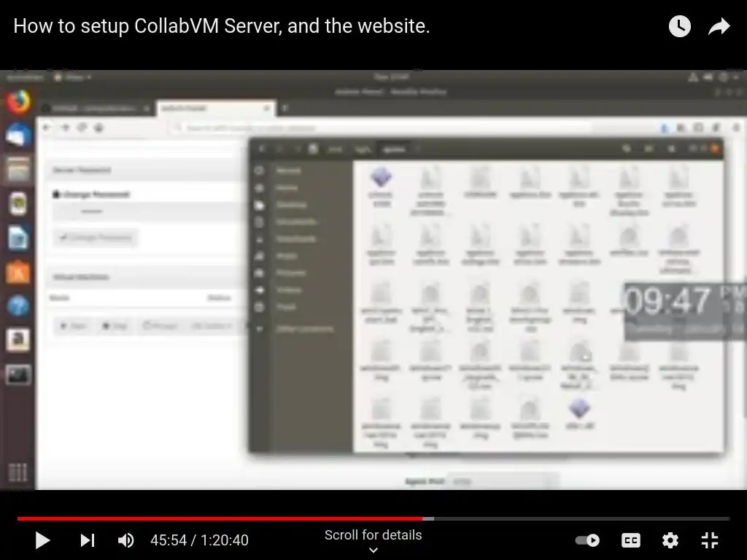747x560 pixels.
Task: Click the Change Password button
Action: [96, 237]
